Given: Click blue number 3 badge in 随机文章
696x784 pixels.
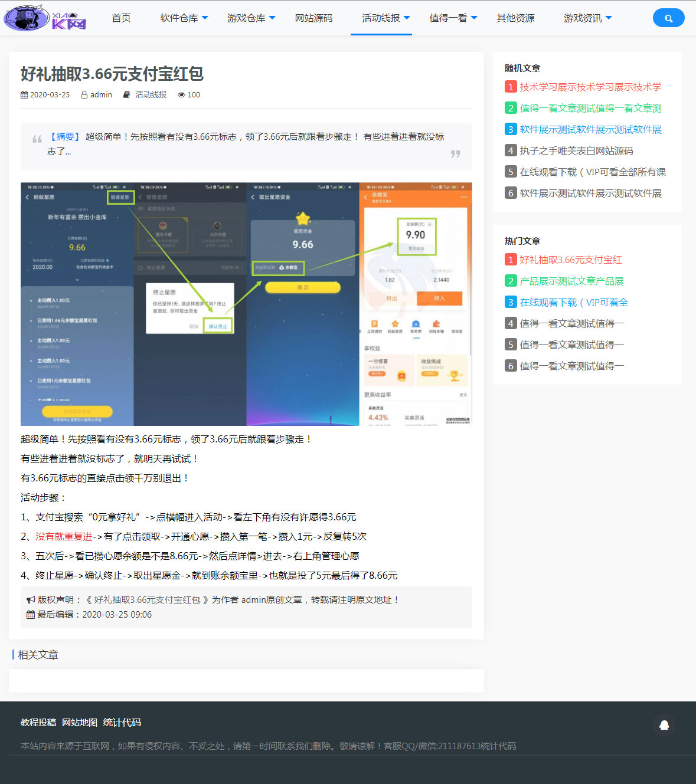Looking at the screenshot, I should pyautogui.click(x=511, y=129).
